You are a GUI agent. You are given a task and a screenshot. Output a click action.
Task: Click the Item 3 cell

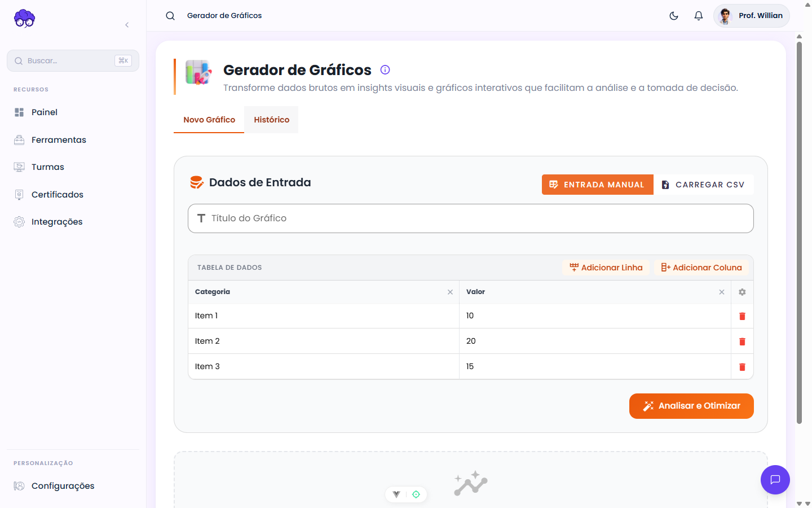pos(324,367)
